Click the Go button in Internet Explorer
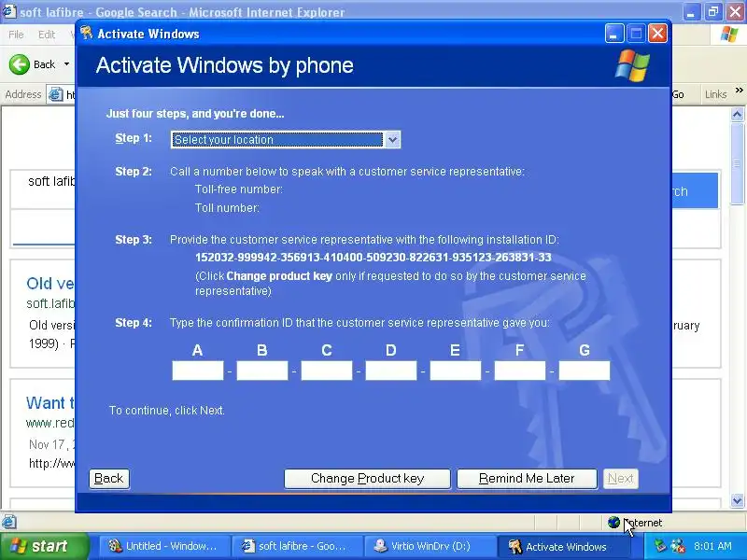The height and width of the screenshot is (560, 747). coord(678,94)
